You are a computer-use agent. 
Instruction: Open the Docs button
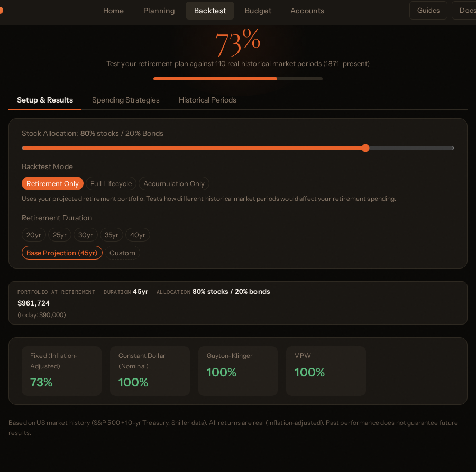464,11
